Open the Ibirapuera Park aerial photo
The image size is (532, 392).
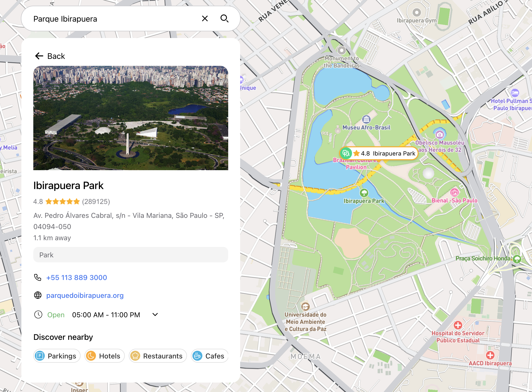(x=131, y=118)
